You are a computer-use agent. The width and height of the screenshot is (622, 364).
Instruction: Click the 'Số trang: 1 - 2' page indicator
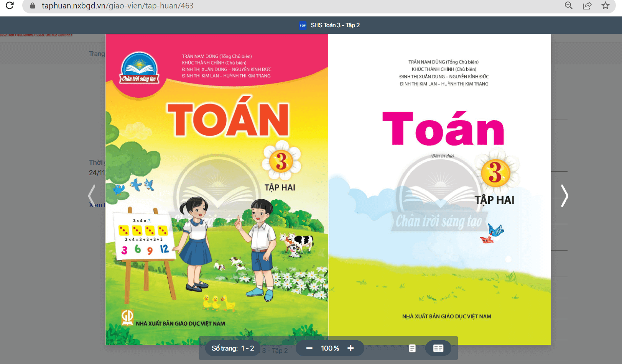pos(233,348)
